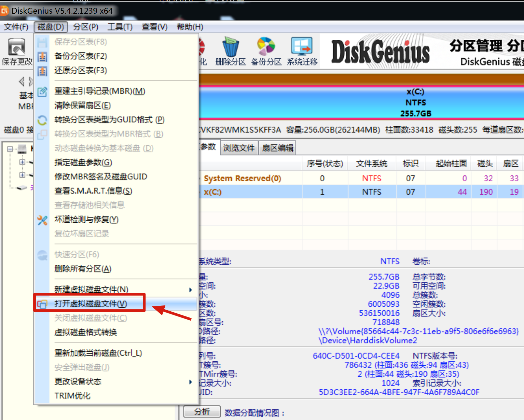Select 转换分区表类型为GUID格式 entry
This screenshot has width=524, height=420.
click(117, 120)
